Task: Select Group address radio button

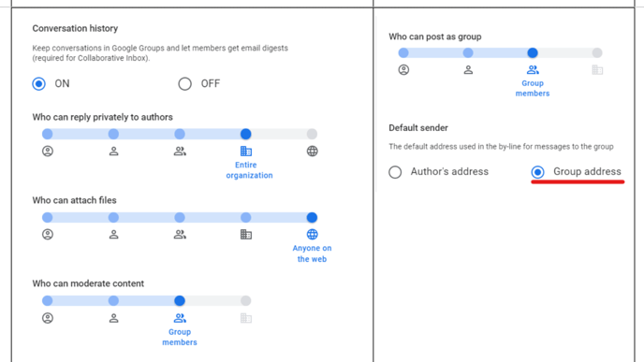Action: tap(537, 172)
